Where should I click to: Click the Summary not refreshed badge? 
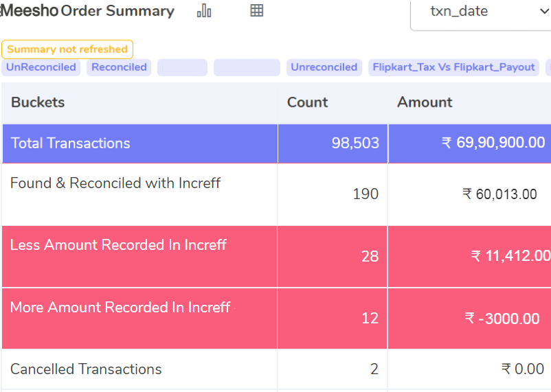tap(67, 49)
